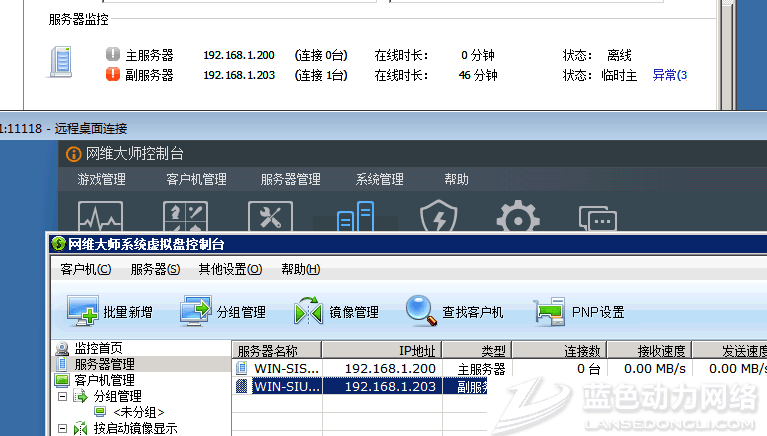Image resolution: width=767 pixels, height=436 pixels.
Task: Select 服务器管理 in the left tree
Action: click(103, 364)
